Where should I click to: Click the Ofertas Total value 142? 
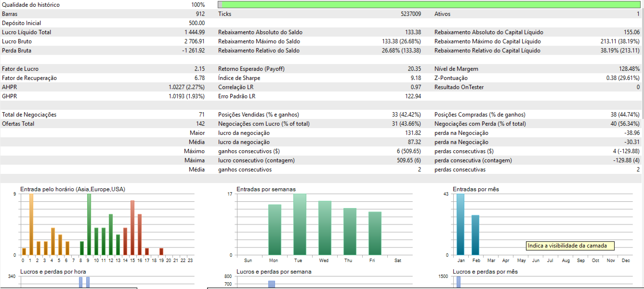(200, 124)
